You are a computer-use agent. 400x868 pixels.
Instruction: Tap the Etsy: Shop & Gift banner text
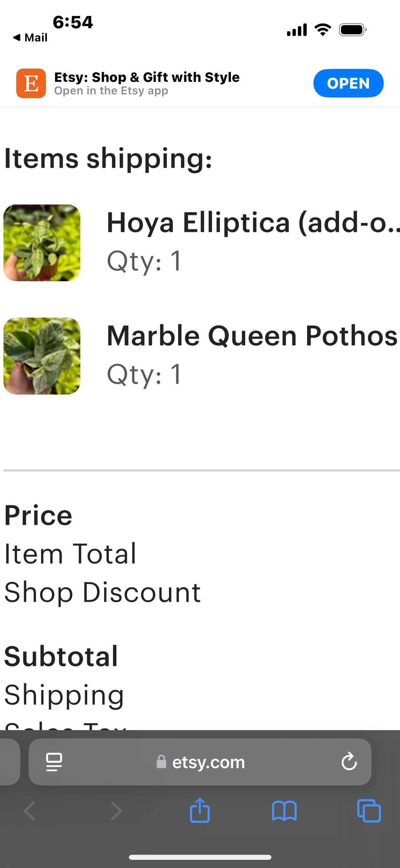tap(147, 83)
